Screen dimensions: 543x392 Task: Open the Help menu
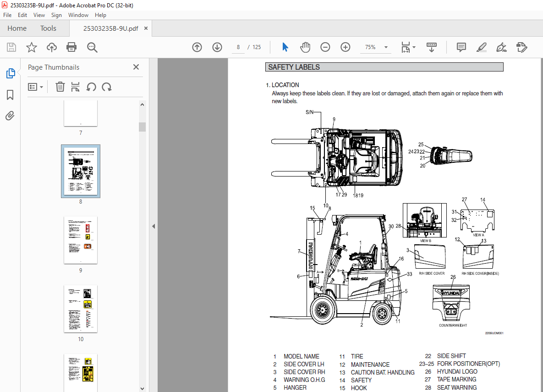point(100,15)
